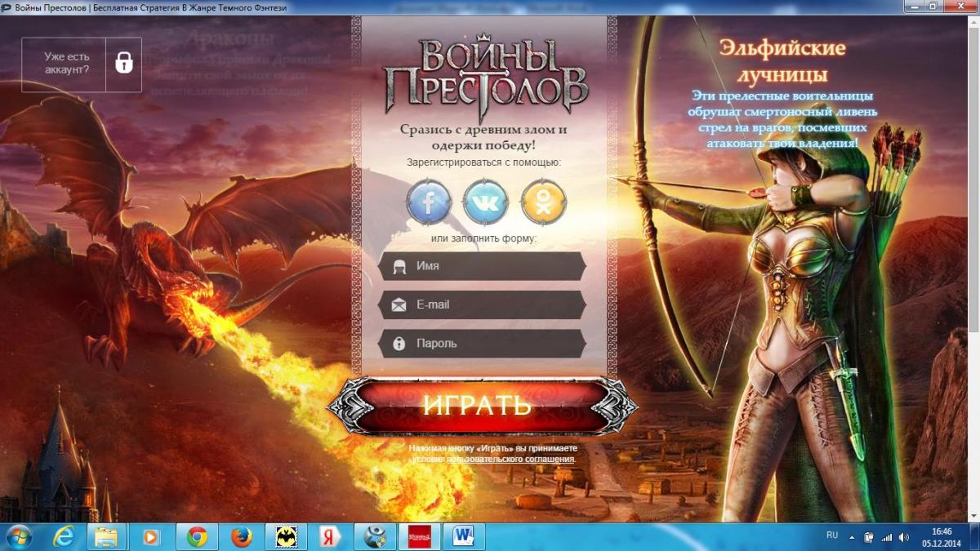Screen dimensions: 980x551
Task: Show hidden system tray icons
Action: coord(852,536)
